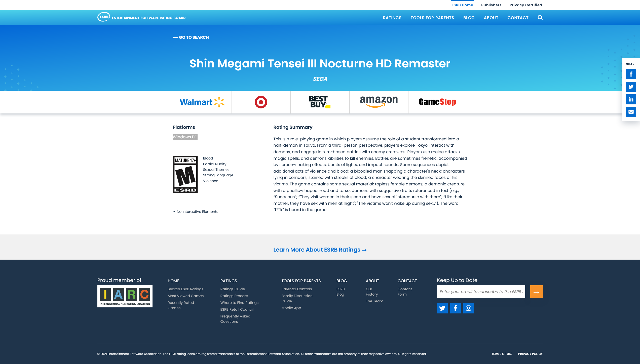Click footer ABOUT heading link
The height and width of the screenshot is (364, 640).
(x=372, y=281)
